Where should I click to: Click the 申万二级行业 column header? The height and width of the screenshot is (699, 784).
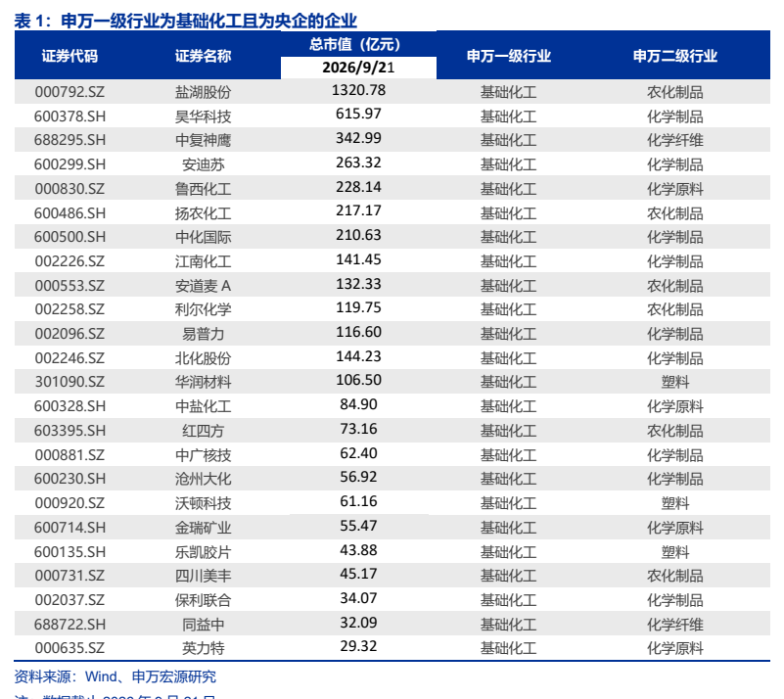(x=675, y=56)
